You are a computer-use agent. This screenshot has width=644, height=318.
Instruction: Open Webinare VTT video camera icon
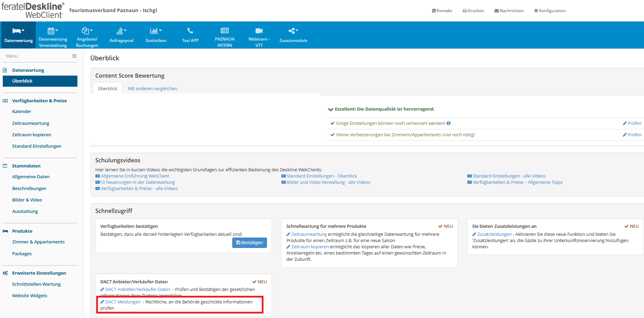click(x=259, y=31)
